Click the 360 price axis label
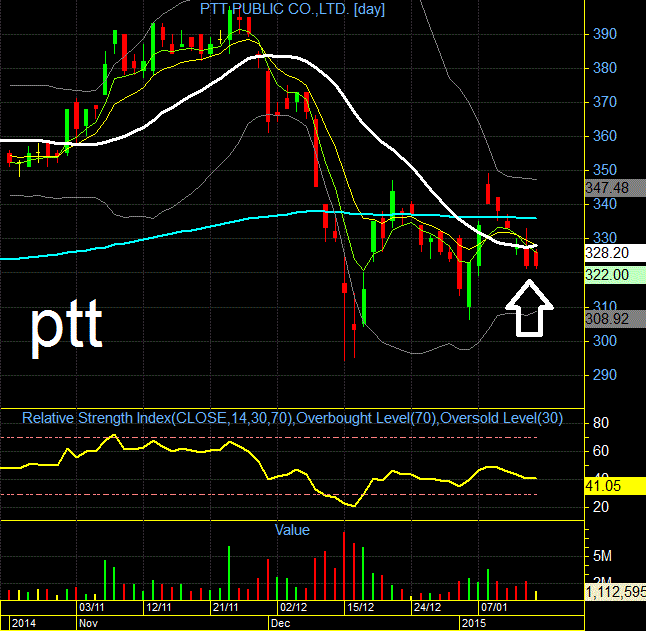Viewport: 646px width, 631px height. tap(604, 136)
